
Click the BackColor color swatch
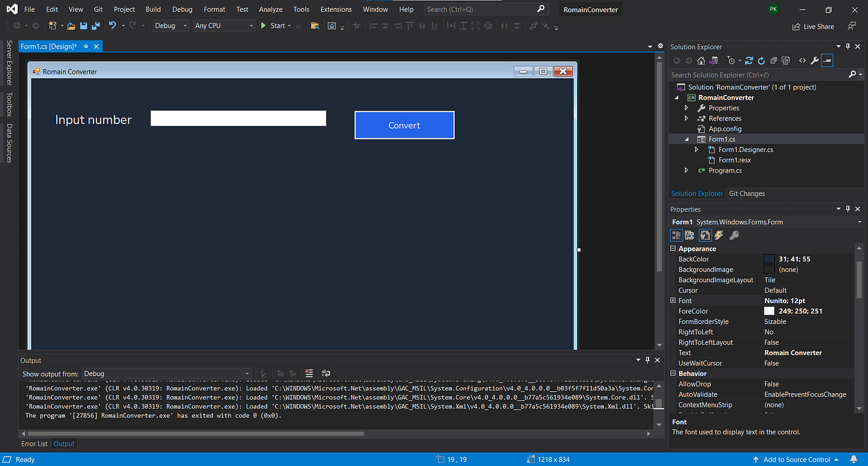coord(769,259)
